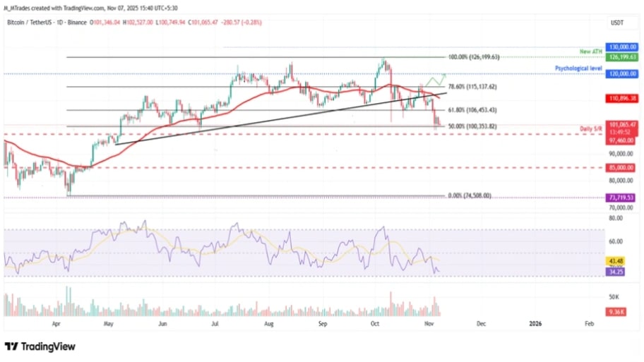This screenshot has width=644, height=362.
Task: Click the TradingView logo icon
Action: [11, 346]
